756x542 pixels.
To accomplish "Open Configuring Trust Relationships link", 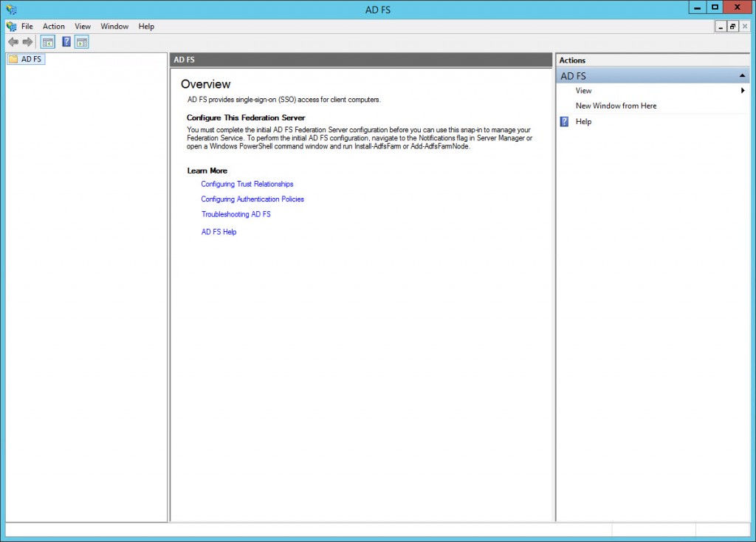I will 247,184.
